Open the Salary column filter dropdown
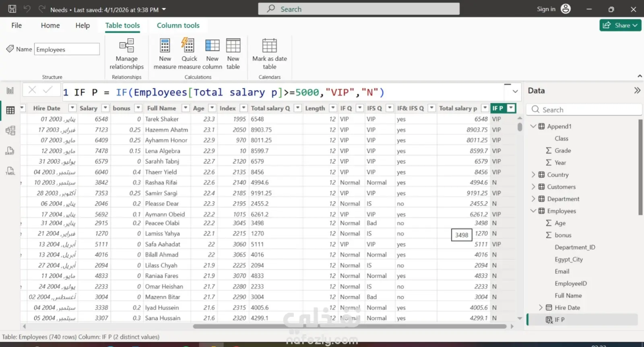The height and width of the screenshot is (347, 644). [x=105, y=108]
